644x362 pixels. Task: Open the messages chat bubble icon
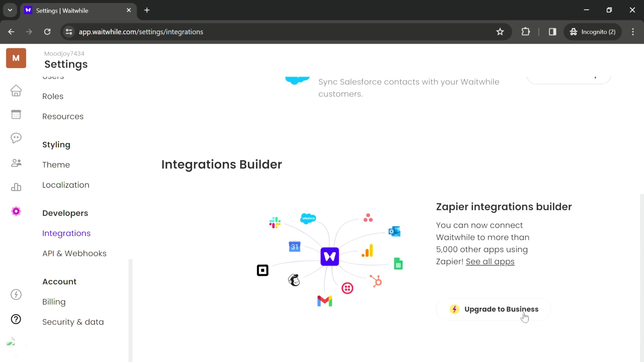click(16, 138)
